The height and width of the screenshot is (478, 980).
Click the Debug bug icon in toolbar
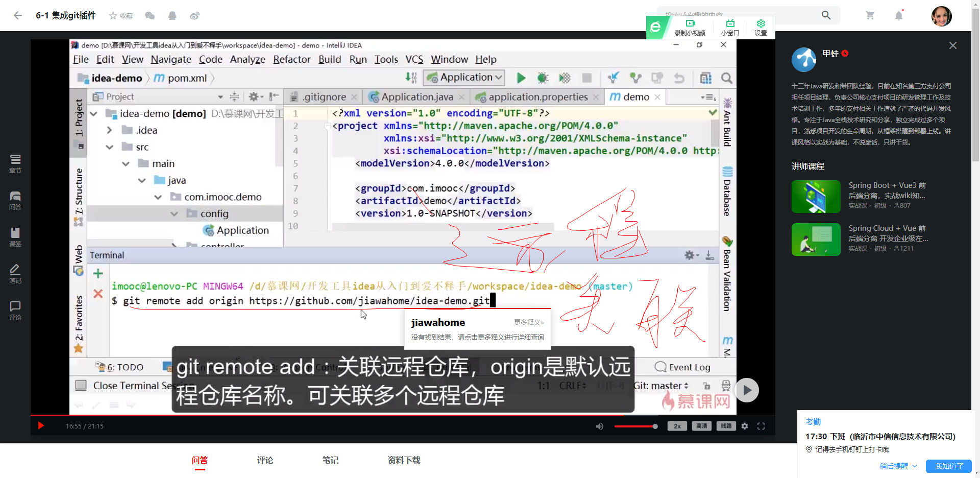tap(543, 78)
